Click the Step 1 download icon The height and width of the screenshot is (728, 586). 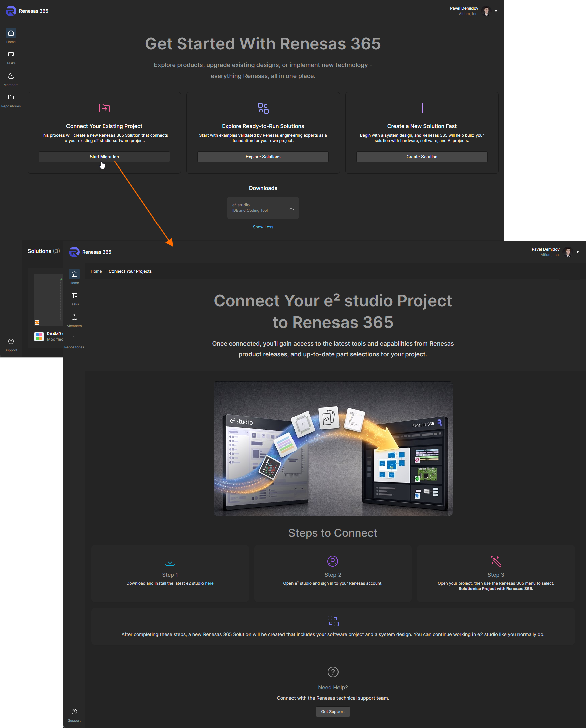170,561
